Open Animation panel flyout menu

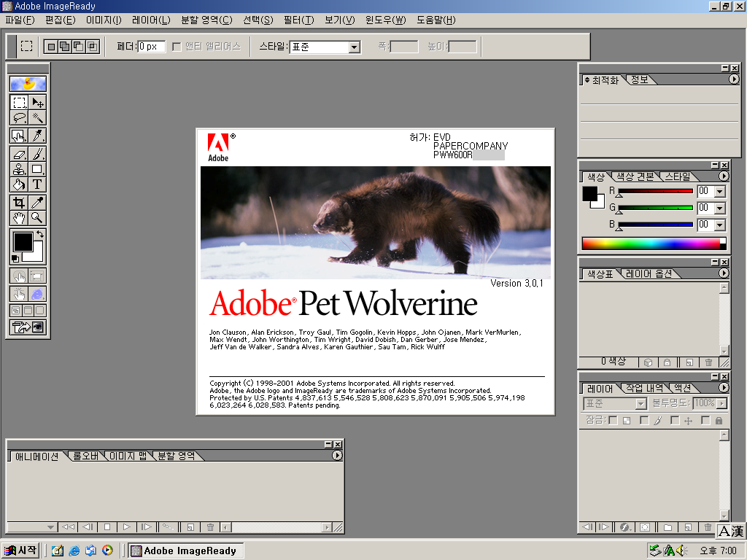[337, 455]
